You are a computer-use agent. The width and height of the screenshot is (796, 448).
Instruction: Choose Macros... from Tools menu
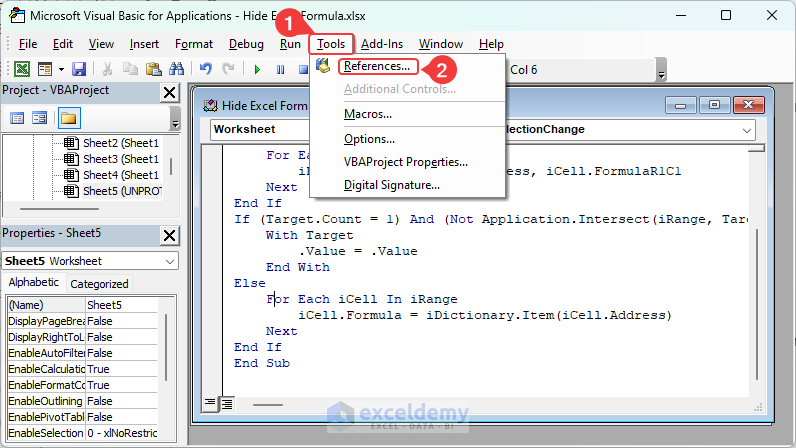click(x=368, y=114)
